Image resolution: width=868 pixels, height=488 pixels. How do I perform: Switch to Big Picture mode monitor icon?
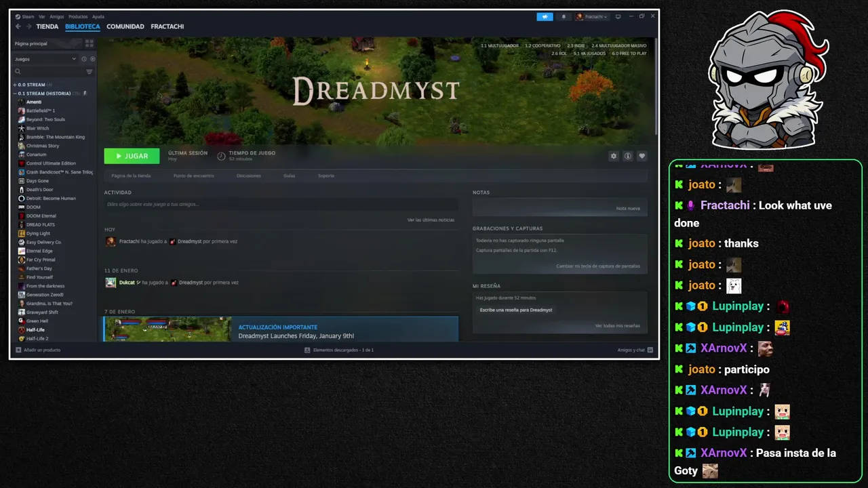pyautogui.click(x=618, y=16)
